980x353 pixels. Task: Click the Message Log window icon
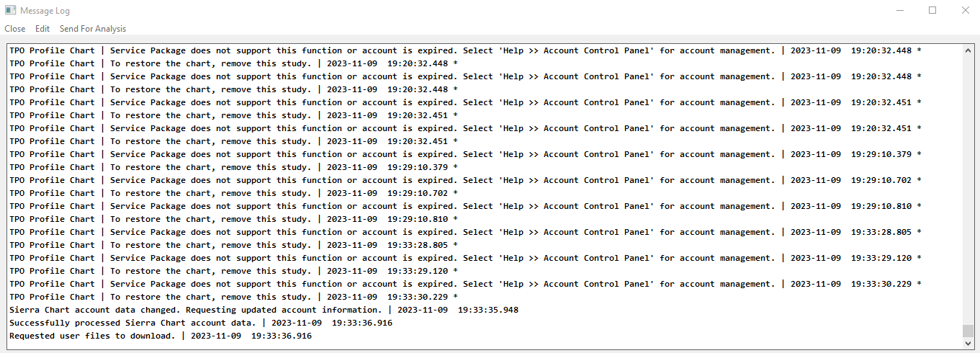coord(10,11)
